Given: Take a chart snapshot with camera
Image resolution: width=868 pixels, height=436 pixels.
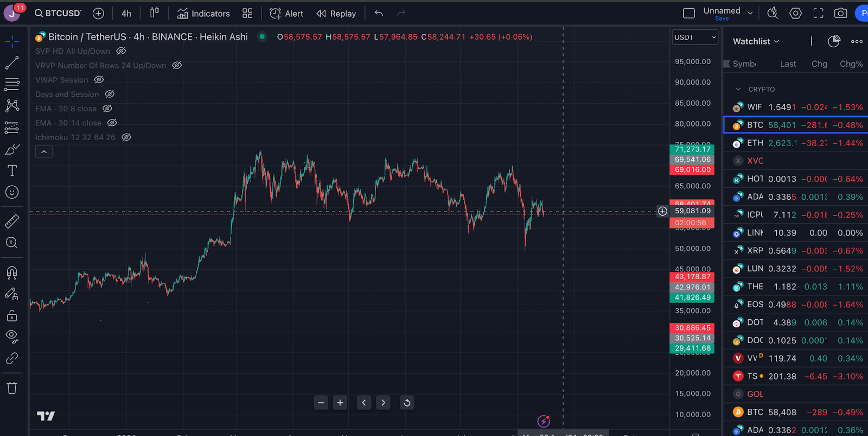Looking at the screenshot, I should [x=841, y=13].
